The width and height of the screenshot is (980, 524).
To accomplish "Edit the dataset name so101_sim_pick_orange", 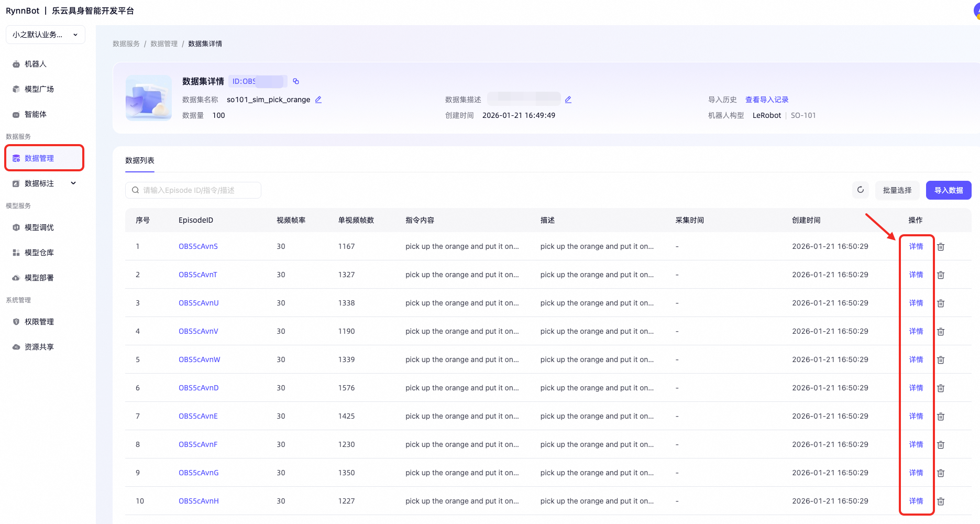I will tap(318, 100).
